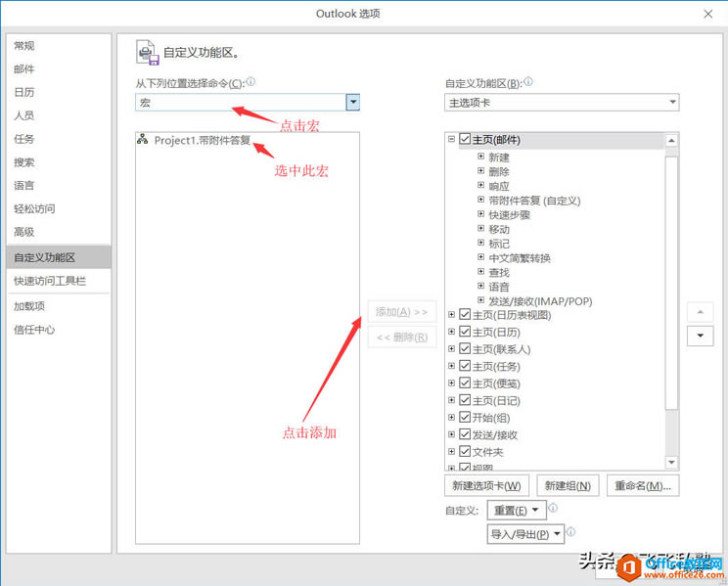Select the 发送/接收(IMAP/POP) tree row
The width and height of the screenshot is (728, 586).
coord(540,301)
